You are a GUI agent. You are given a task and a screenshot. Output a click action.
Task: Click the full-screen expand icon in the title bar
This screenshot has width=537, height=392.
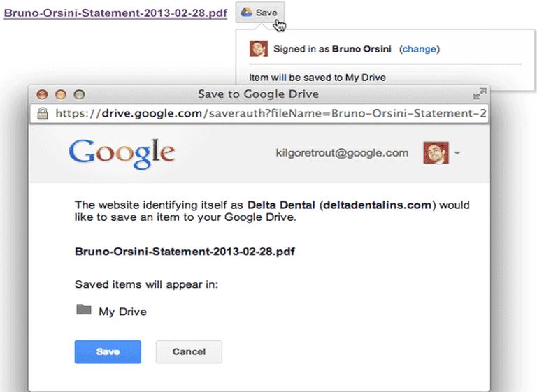pyautogui.click(x=480, y=94)
